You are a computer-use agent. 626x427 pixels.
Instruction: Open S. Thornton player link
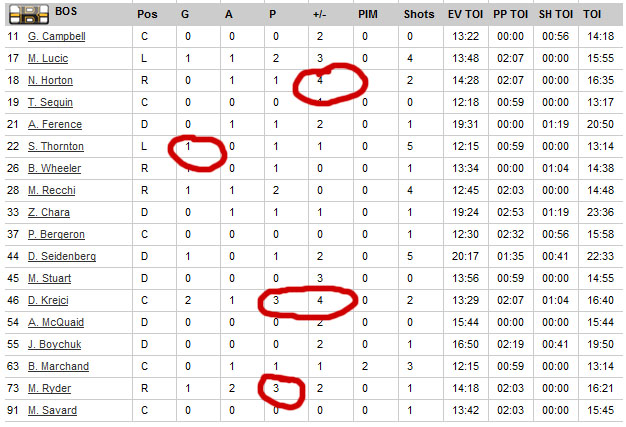click(56, 146)
